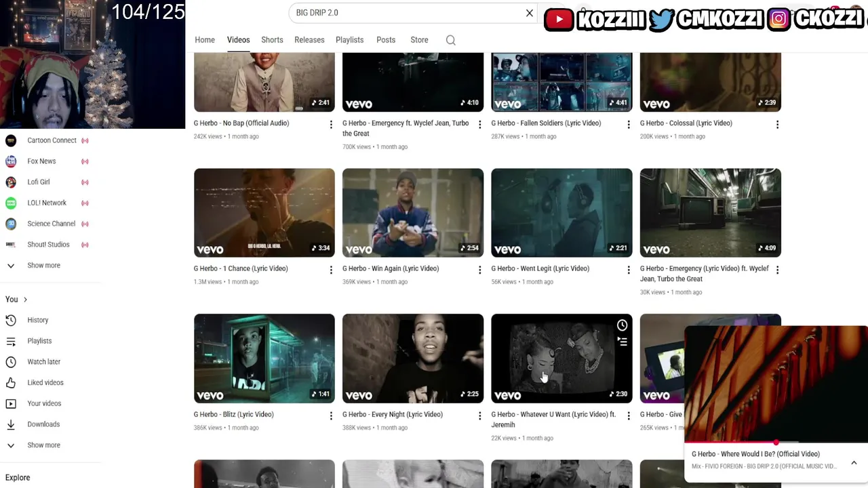Expand the miniplayer with the up chevron
The width and height of the screenshot is (868, 488).
[854, 463]
